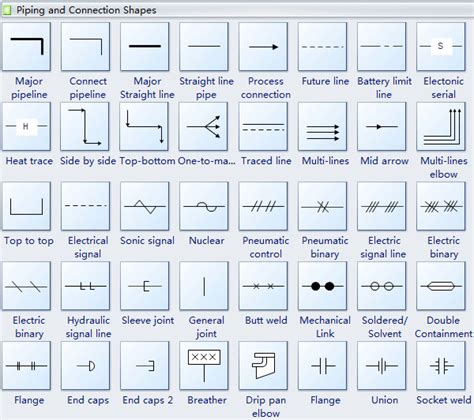Select the Butt weld shape
Image resolution: width=474 pixels, height=420 pixels.
(263, 286)
